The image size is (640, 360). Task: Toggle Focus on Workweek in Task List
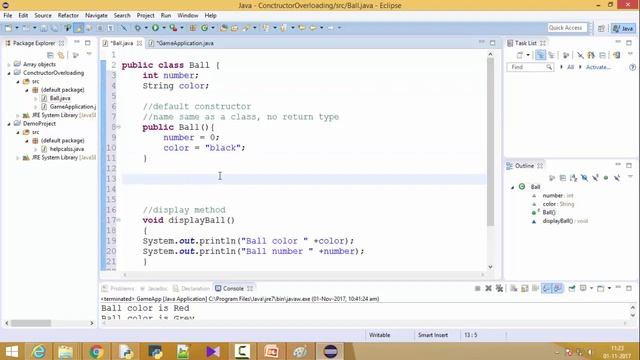[x=566, y=55]
